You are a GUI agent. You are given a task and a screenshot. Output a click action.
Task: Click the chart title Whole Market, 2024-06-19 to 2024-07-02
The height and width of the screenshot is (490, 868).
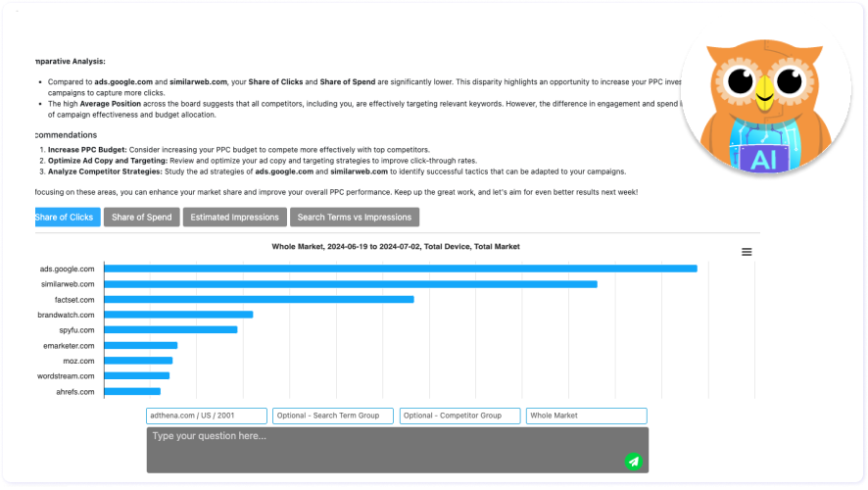coord(395,246)
